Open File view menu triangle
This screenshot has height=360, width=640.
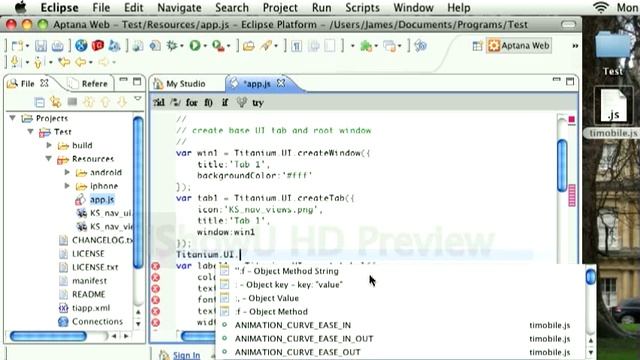pyautogui.click(x=138, y=99)
